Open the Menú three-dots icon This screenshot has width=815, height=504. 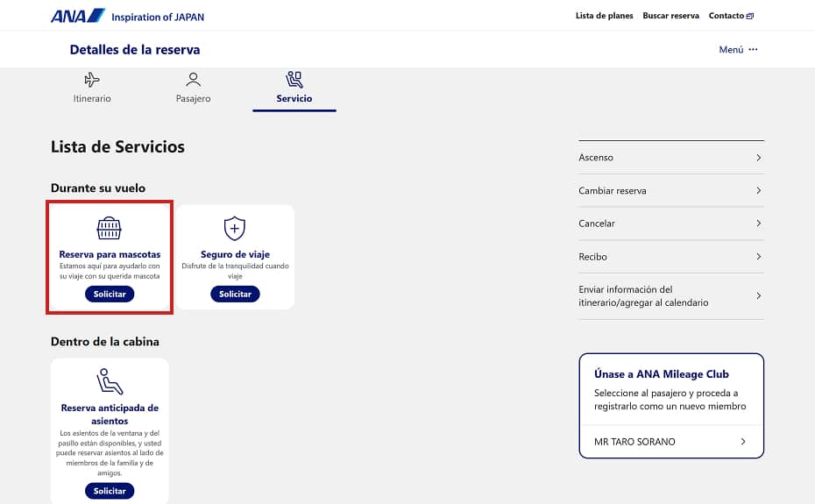click(x=753, y=50)
